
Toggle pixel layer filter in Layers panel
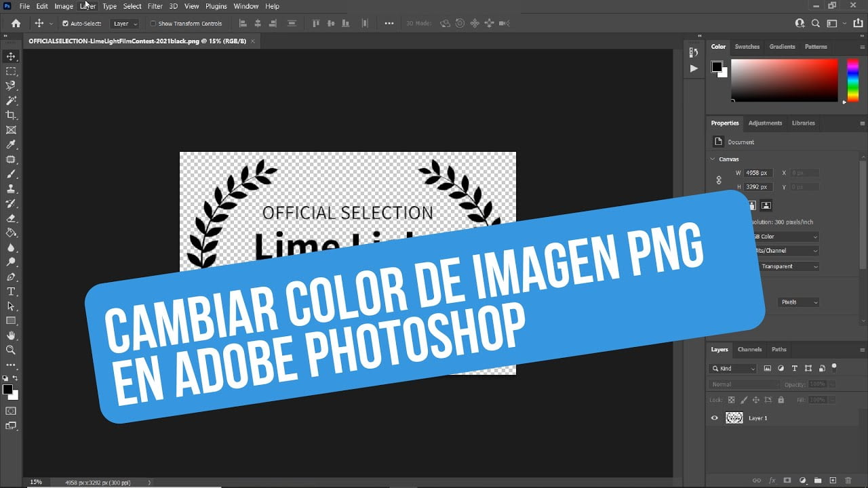pos(768,369)
